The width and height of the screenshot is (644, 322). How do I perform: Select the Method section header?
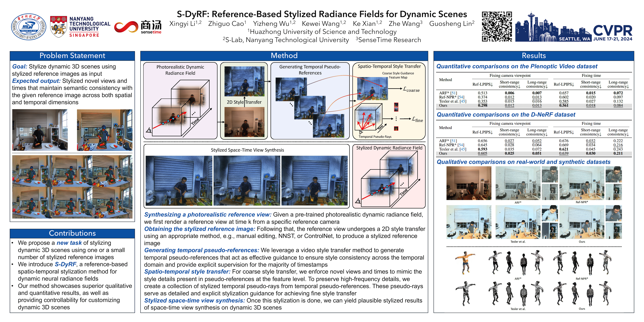click(284, 56)
